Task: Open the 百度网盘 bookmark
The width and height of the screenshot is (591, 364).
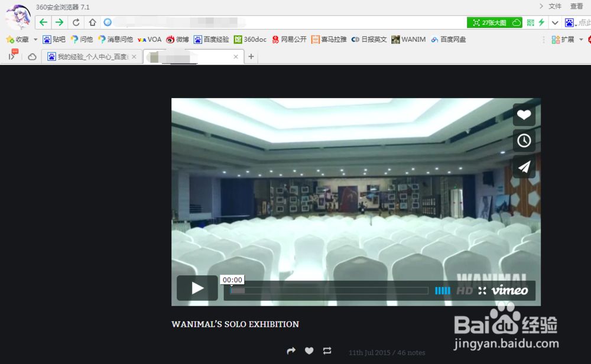Action: (449, 40)
